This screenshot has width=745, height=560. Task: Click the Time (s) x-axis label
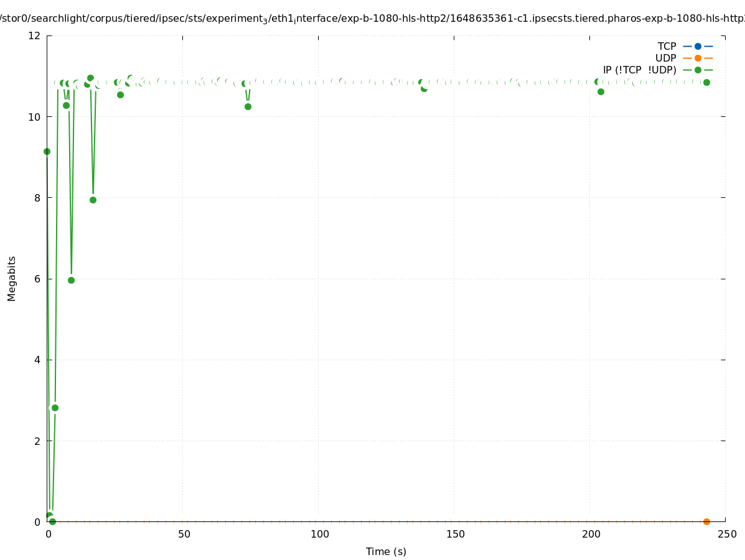(386, 551)
